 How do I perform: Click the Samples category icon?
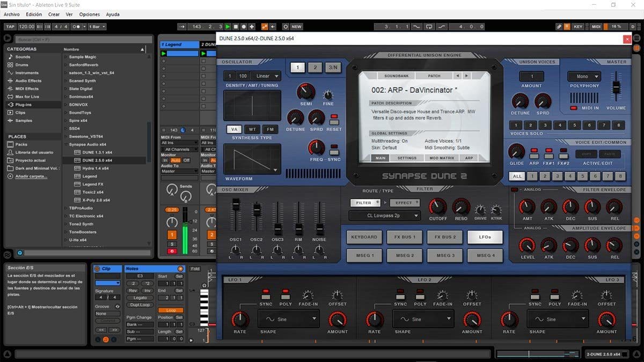pos(9,121)
